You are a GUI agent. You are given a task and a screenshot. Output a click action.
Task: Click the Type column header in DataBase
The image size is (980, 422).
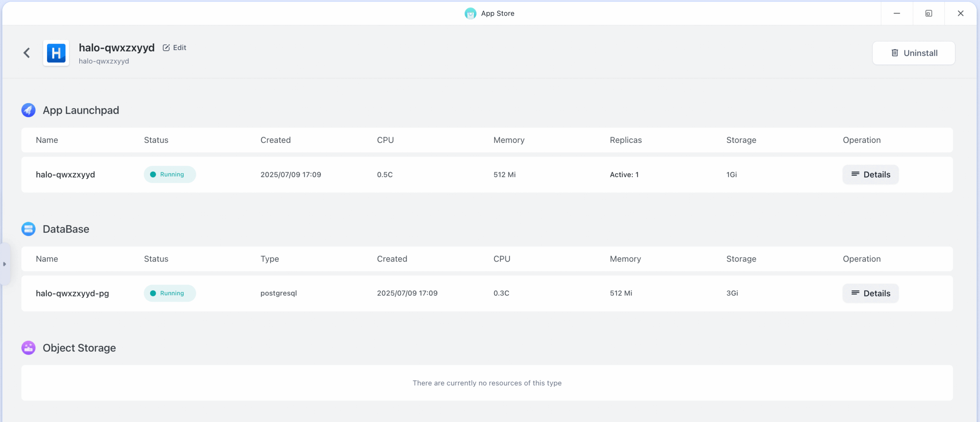(x=270, y=259)
